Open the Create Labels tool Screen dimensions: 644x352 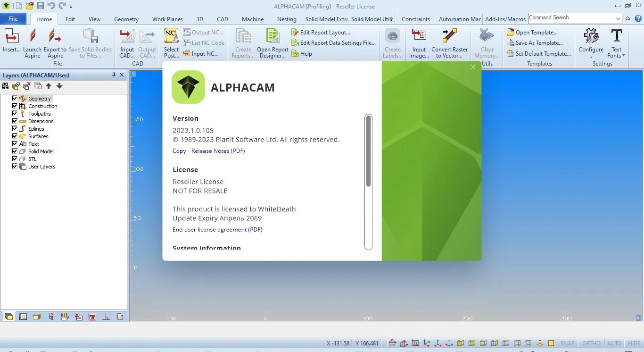tap(392, 42)
